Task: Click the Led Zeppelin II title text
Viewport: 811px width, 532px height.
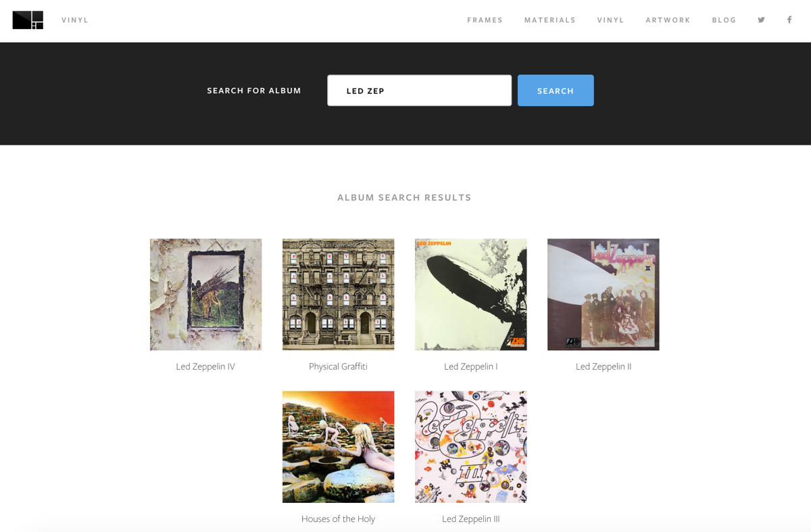Action: click(604, 366)
